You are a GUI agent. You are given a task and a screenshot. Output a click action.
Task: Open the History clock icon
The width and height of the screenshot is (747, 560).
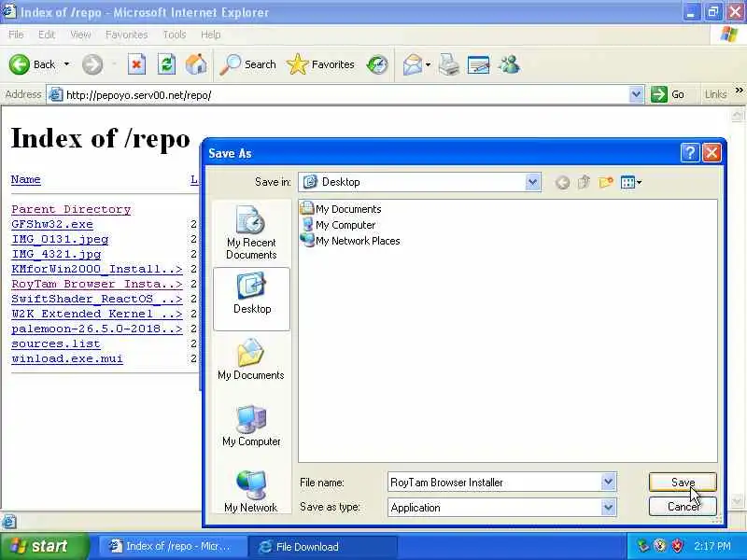pos(377,64)
